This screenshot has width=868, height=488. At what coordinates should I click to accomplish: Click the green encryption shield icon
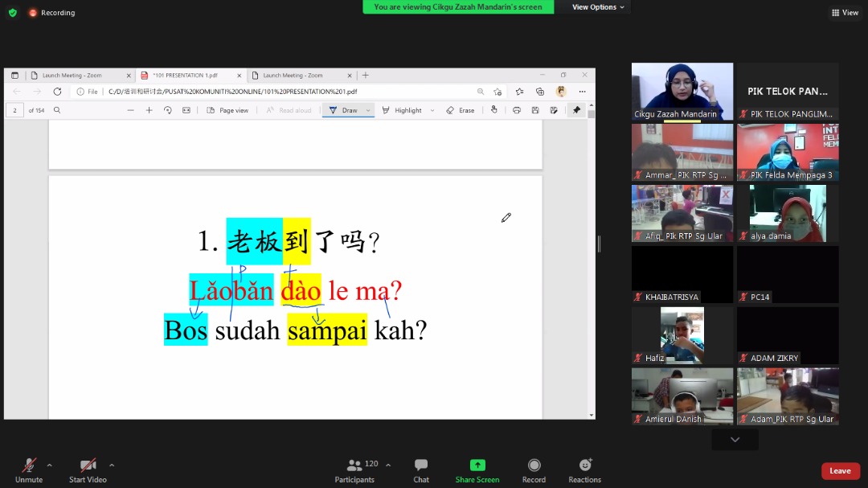(x=13, y=12)
